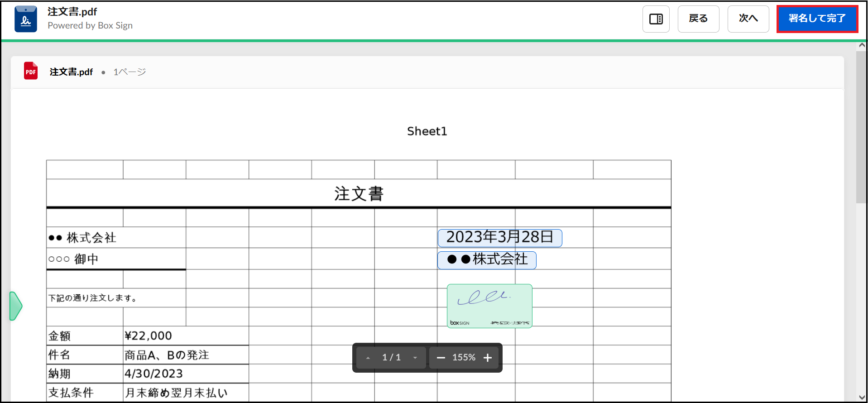This screenshot has width=868, height=403.
Task: Click the 1 / 1 page indicator
Action: [x=391, y=358]
